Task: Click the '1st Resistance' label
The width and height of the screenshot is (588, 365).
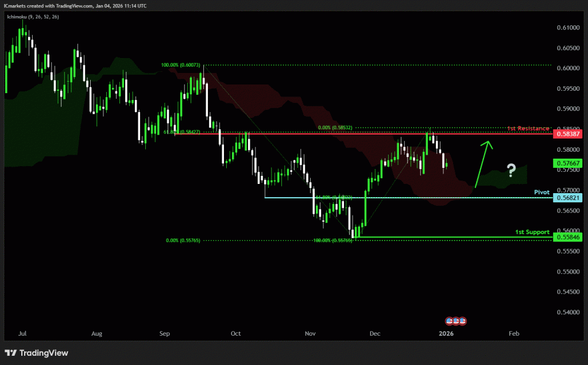Action: 529,128
